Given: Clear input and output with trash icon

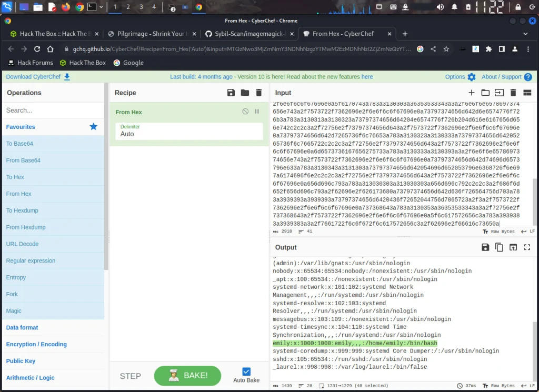Looking at the screenshot, I should 513,93.
